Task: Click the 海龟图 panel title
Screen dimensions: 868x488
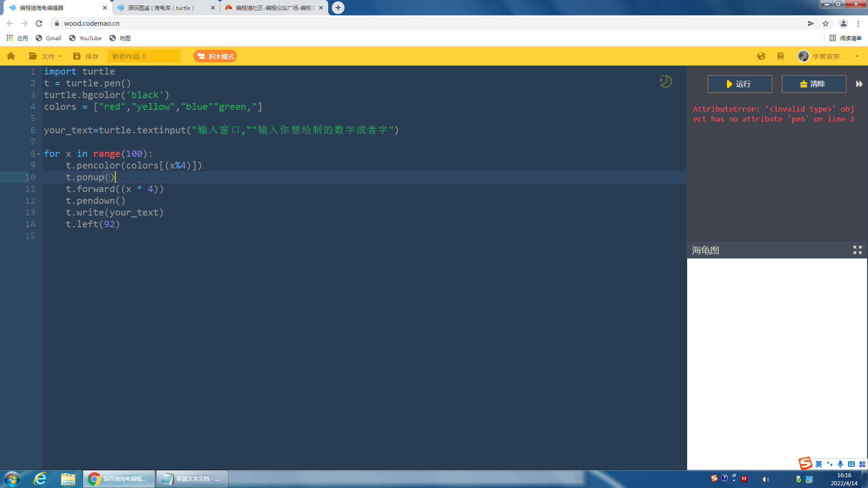Action: (x=705, y=250)
